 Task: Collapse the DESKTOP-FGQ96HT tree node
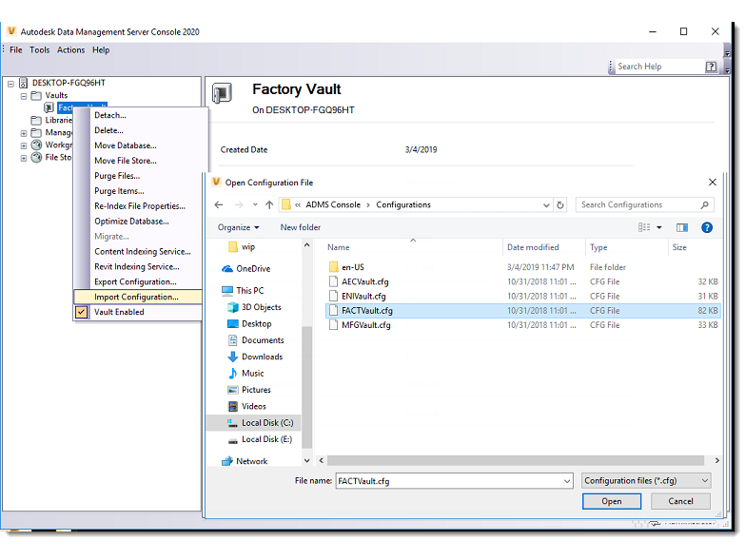click(10, 84)
